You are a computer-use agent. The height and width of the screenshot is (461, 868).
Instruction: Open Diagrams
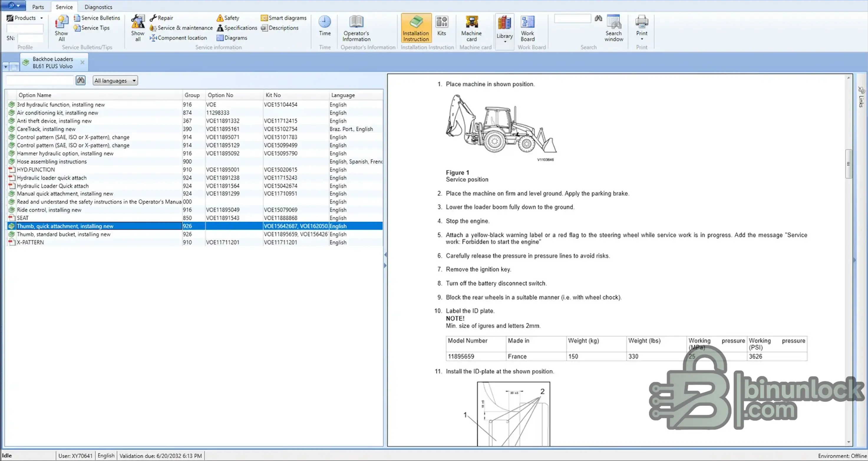(232, 38)
